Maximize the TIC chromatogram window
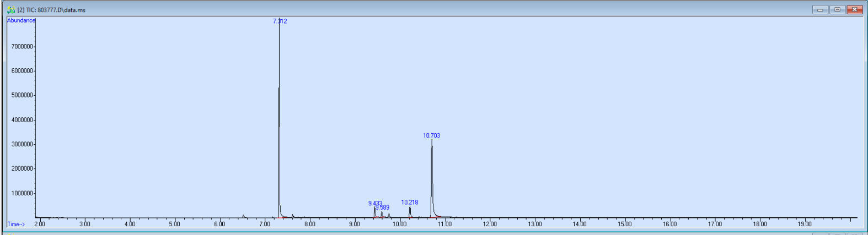868x235 pixels. point(837,9)
